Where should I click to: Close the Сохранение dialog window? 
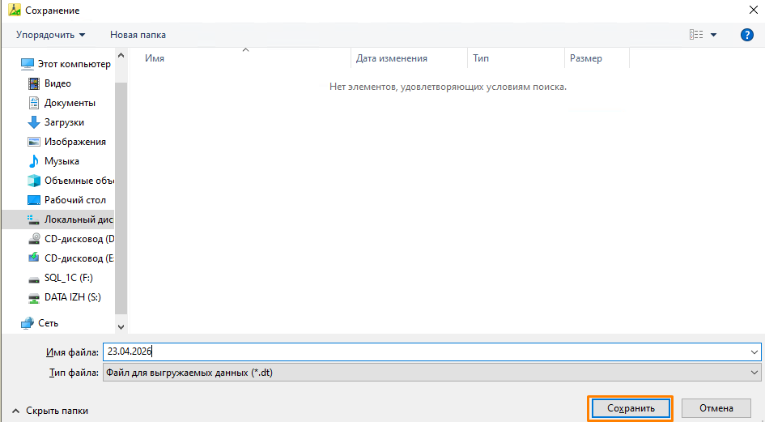point(753,10)
